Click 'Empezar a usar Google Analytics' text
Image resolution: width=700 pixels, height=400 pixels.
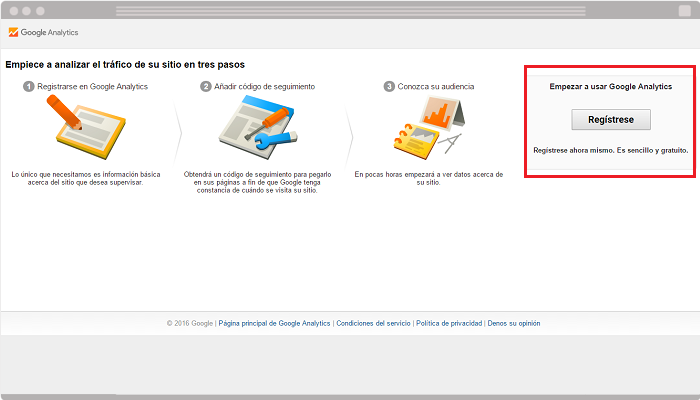coord(611,87)
